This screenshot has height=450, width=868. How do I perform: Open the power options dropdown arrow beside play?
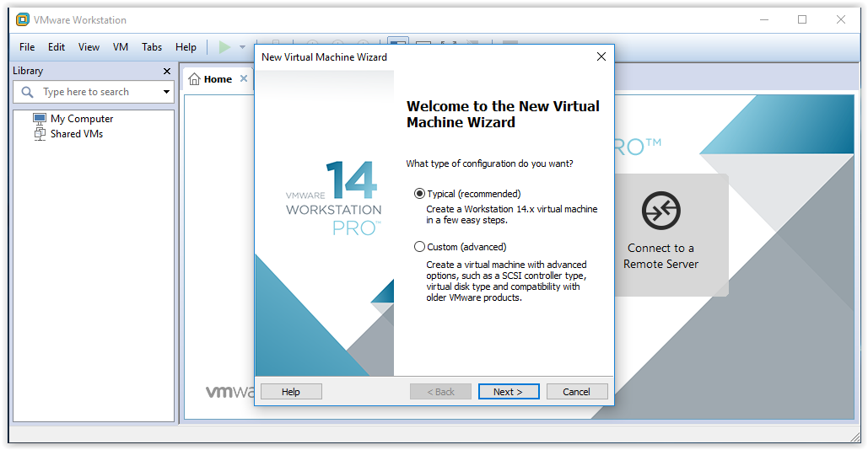pos(242,47)
